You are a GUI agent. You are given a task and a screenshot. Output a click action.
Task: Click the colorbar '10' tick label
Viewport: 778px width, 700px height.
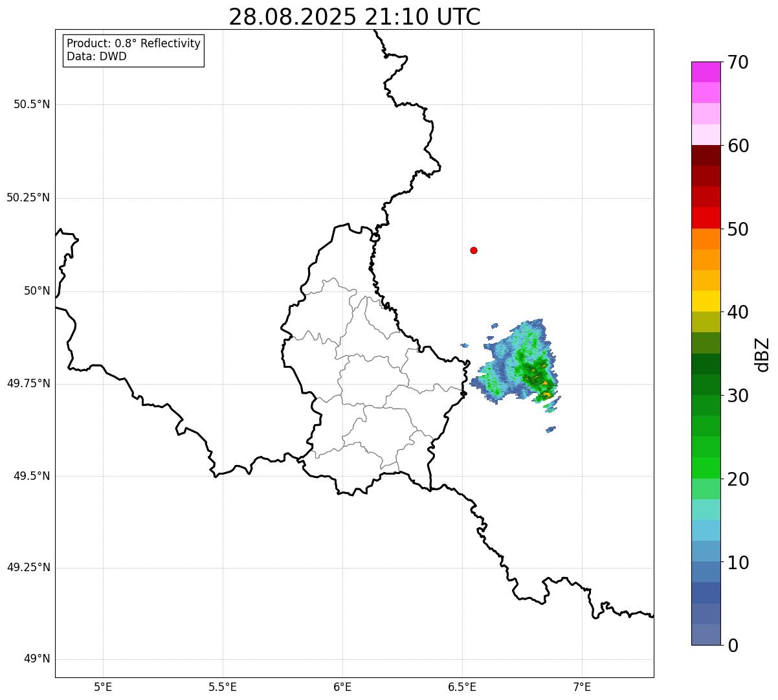[x=738, y=563]
